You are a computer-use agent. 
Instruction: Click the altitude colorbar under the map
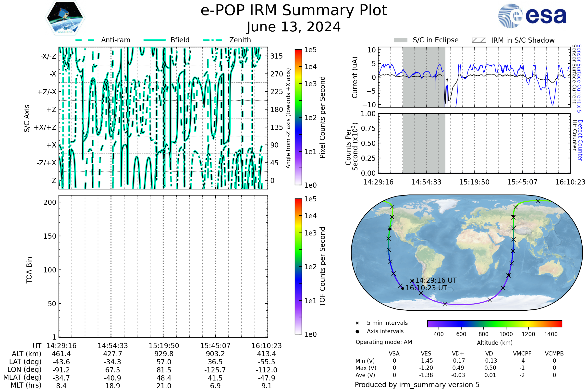(x=494, y=323)
